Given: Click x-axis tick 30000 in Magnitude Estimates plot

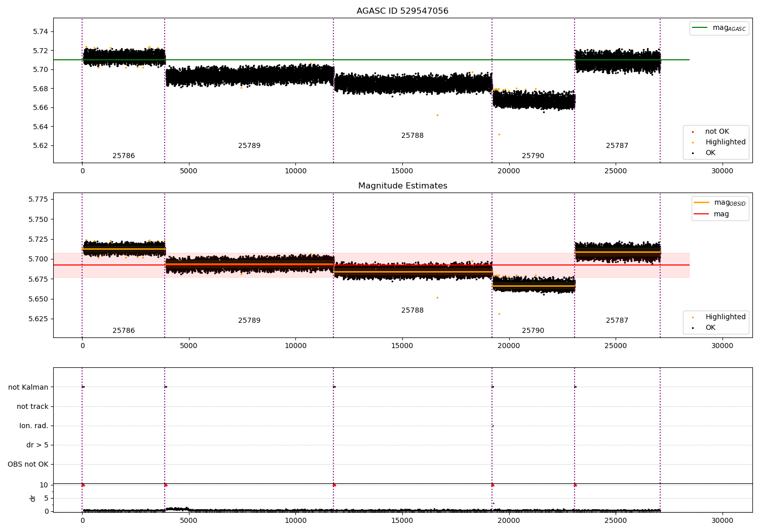Looking at the screenshot, I should point(722,346).
